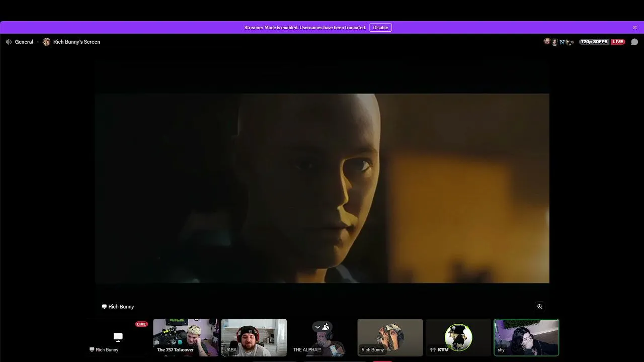Disable Streamer Mode from the banner
This screenshot has height=362, width=644.
(x=380, y=28)
